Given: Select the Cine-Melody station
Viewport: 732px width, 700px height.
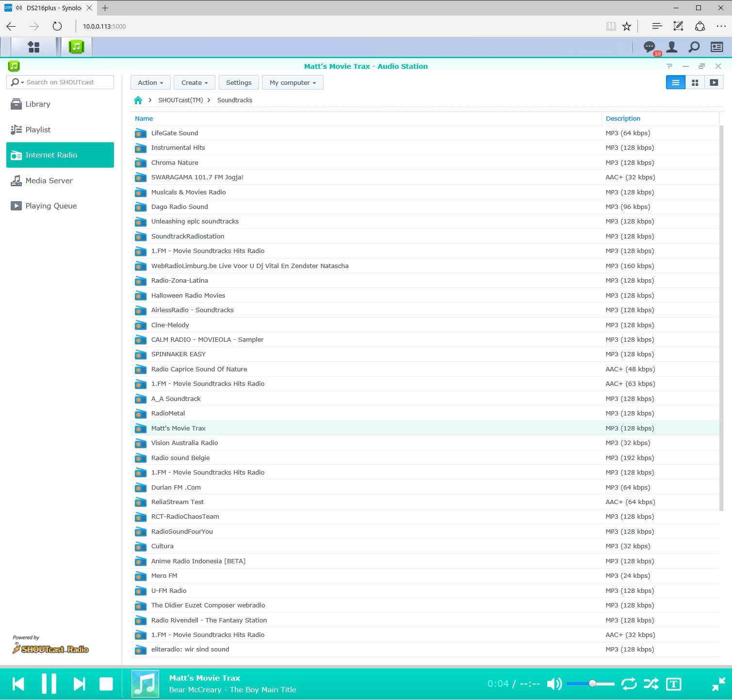Looking at the screenshot, I should [x=424, y=325].
